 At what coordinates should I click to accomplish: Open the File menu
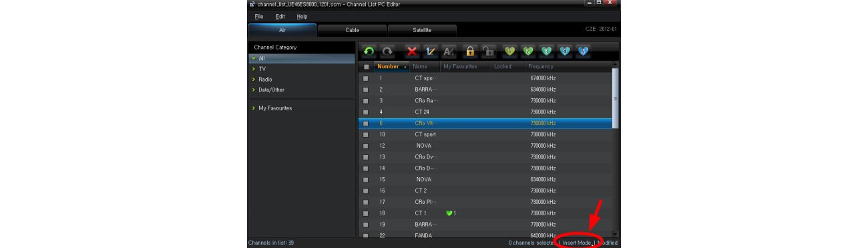tap(259, 17)
